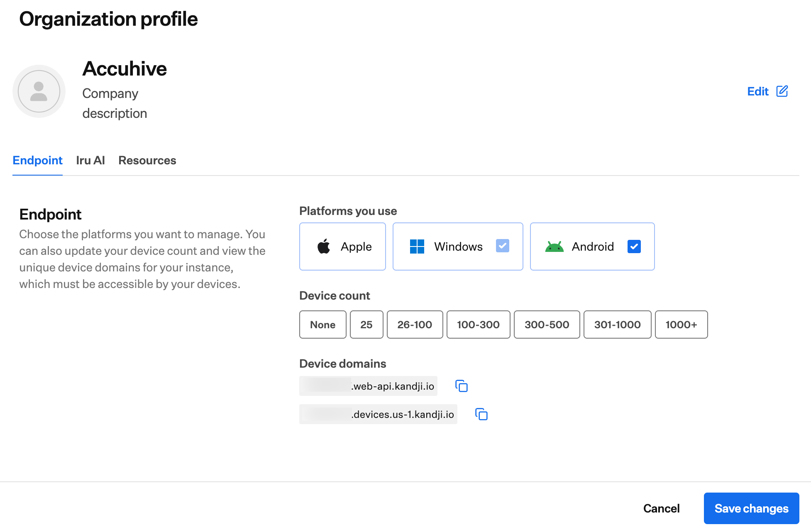Select the None device count option
Screen dimensions: 811x532
pos(322,325)
